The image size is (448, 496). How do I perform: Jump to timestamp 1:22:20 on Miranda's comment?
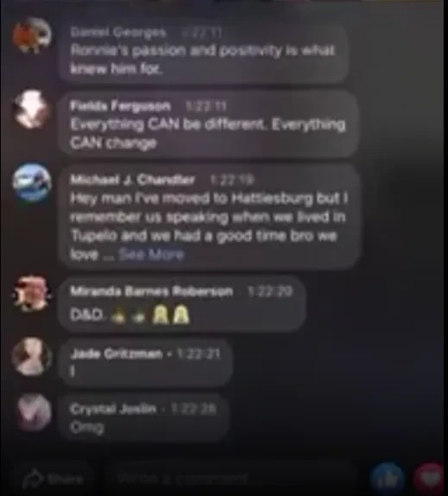(x=270, y=291)
